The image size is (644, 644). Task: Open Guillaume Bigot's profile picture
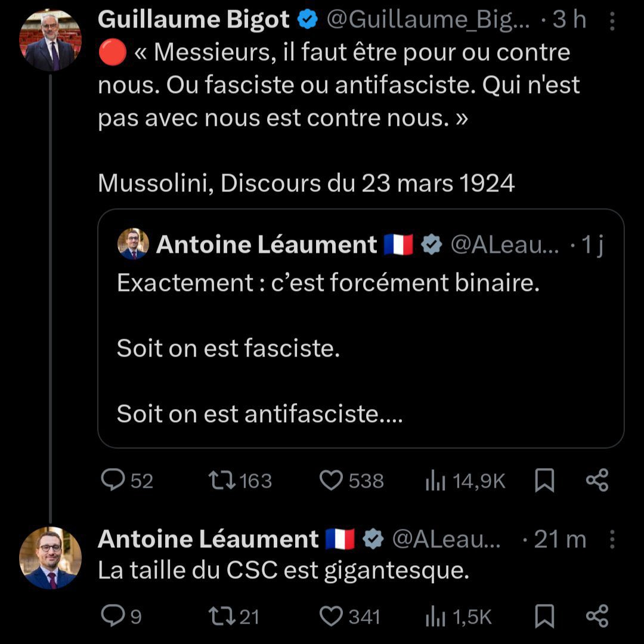[x=50, y=41]
